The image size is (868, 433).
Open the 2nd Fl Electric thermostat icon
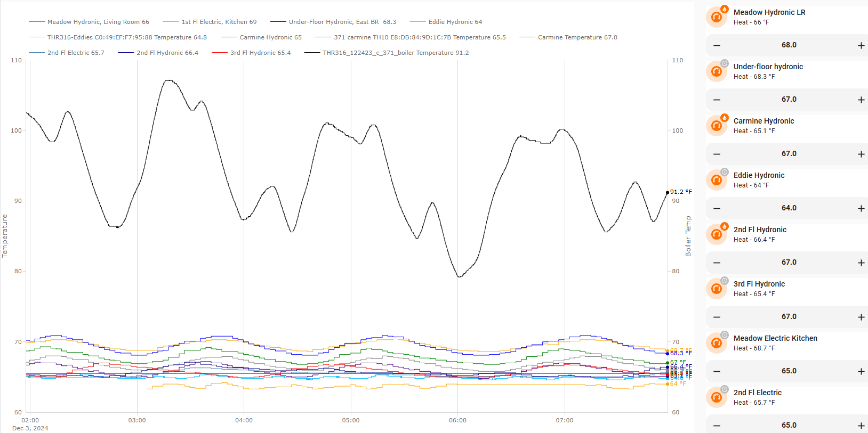[717, 397]
